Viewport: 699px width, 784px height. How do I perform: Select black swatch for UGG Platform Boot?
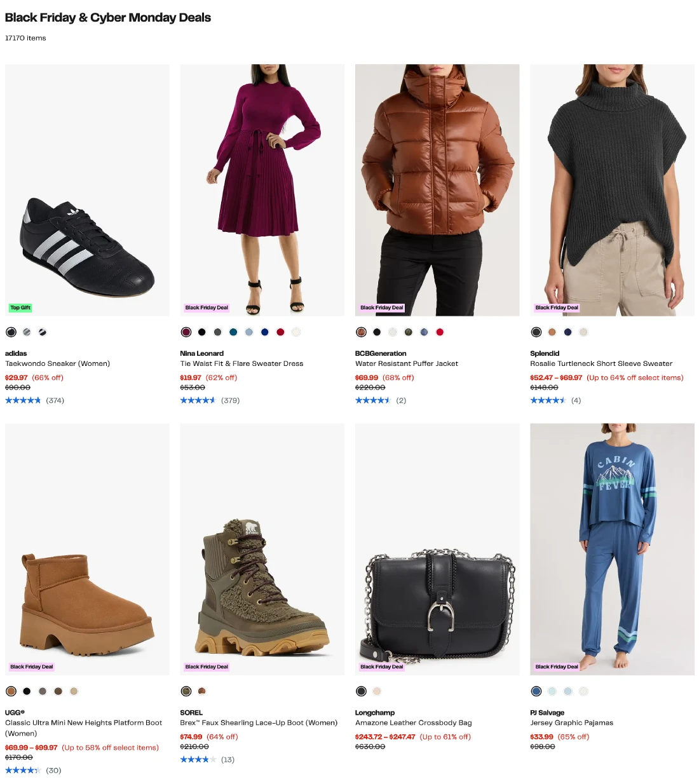27,691
